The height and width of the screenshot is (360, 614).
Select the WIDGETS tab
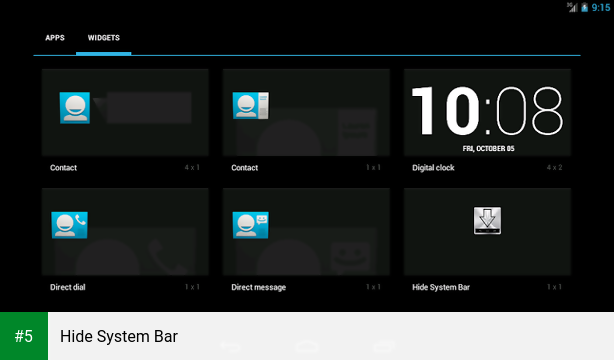point(104,38)
